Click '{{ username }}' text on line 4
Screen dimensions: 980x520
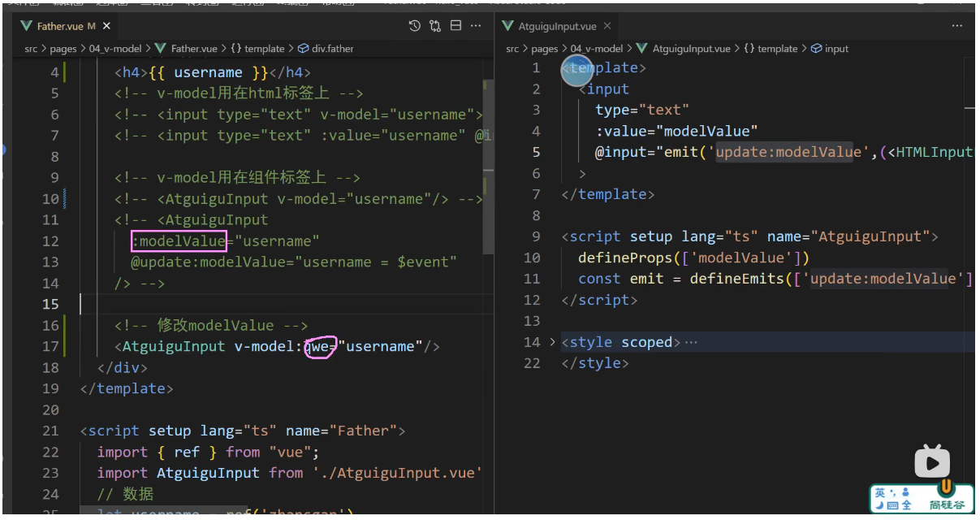208,72
